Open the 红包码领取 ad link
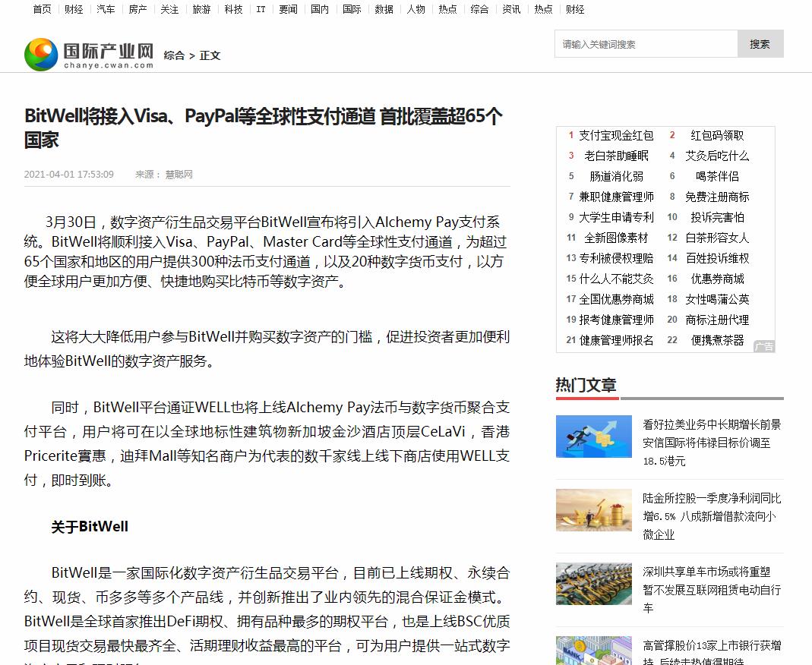The width and height of the screenshot is (812, 665). (717, 136)
